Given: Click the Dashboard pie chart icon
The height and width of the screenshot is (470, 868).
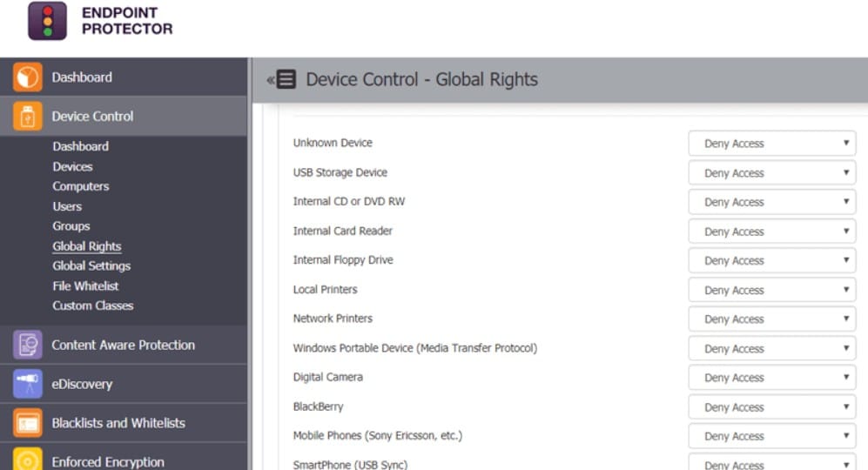Looking at the screenshot, I should coord(28,77).
